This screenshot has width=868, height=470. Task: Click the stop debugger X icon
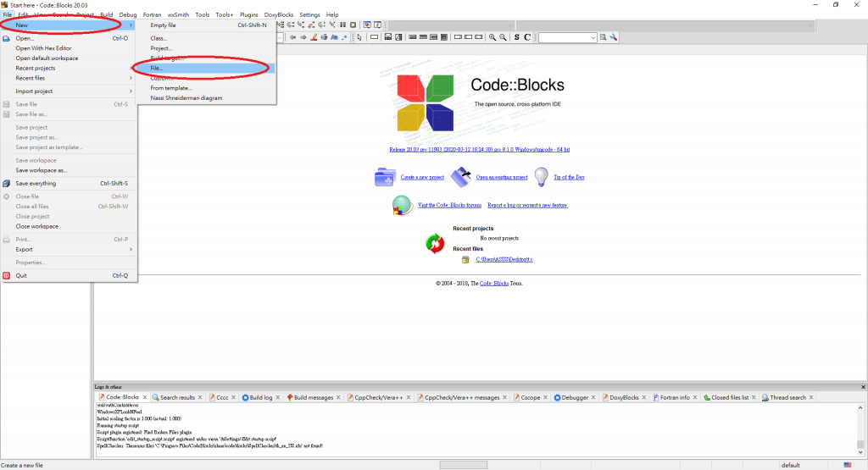pos(353,25)
